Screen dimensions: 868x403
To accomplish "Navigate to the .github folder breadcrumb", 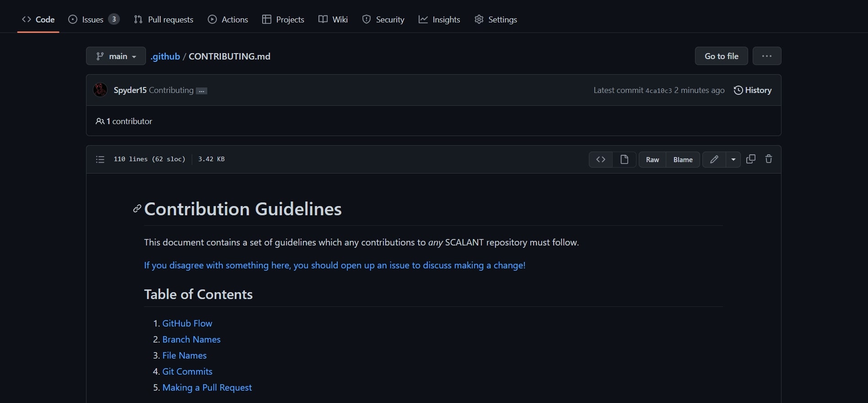I will 165,56.
